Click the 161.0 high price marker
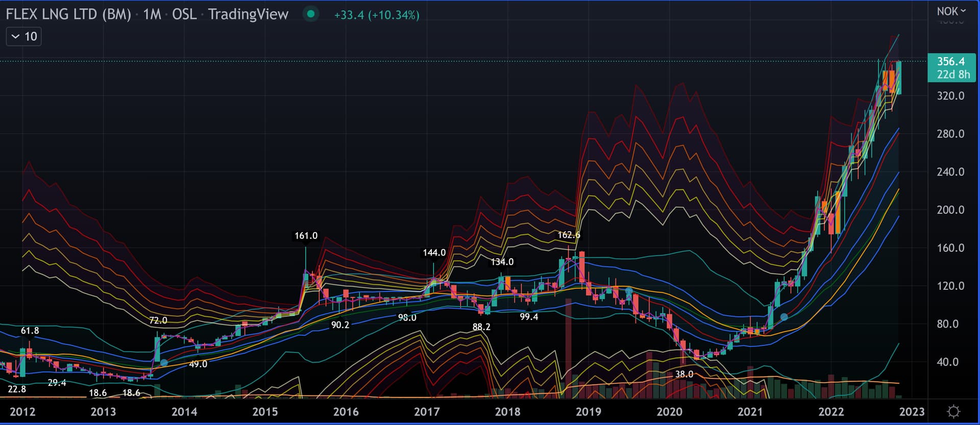 (306, 236)
